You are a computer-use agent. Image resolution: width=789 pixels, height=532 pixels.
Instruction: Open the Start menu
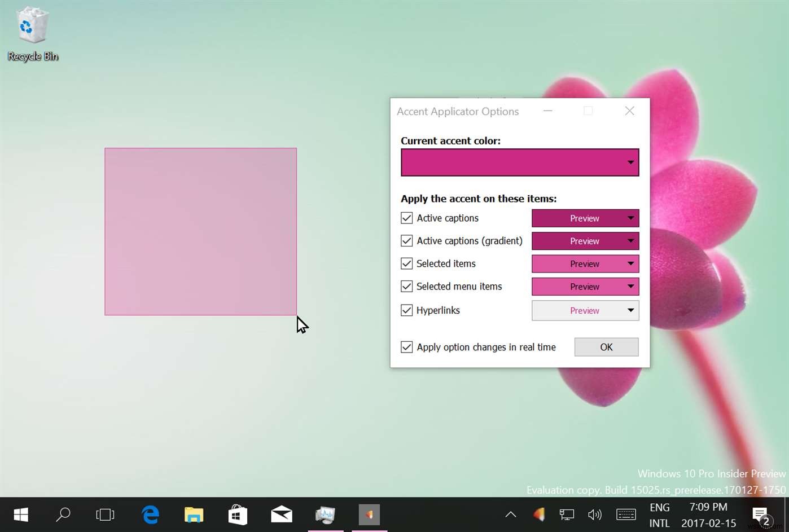(20, 515)
